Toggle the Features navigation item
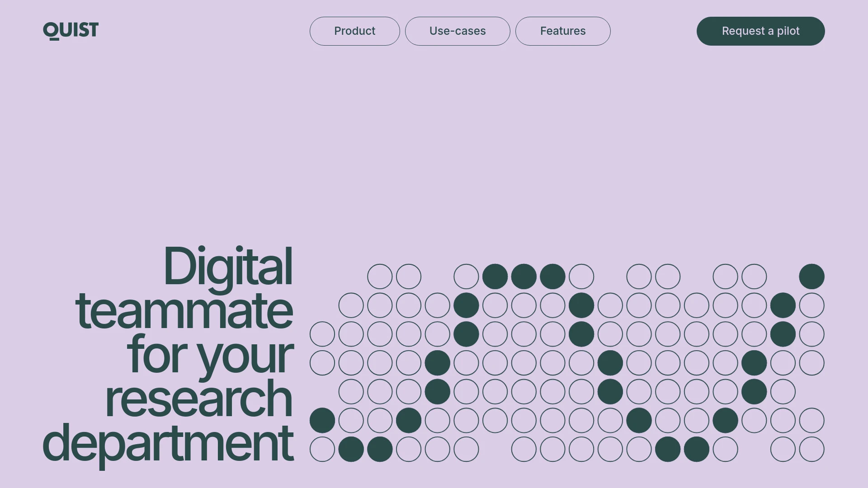The image size is (868, 488). click(x=563, y=31)
